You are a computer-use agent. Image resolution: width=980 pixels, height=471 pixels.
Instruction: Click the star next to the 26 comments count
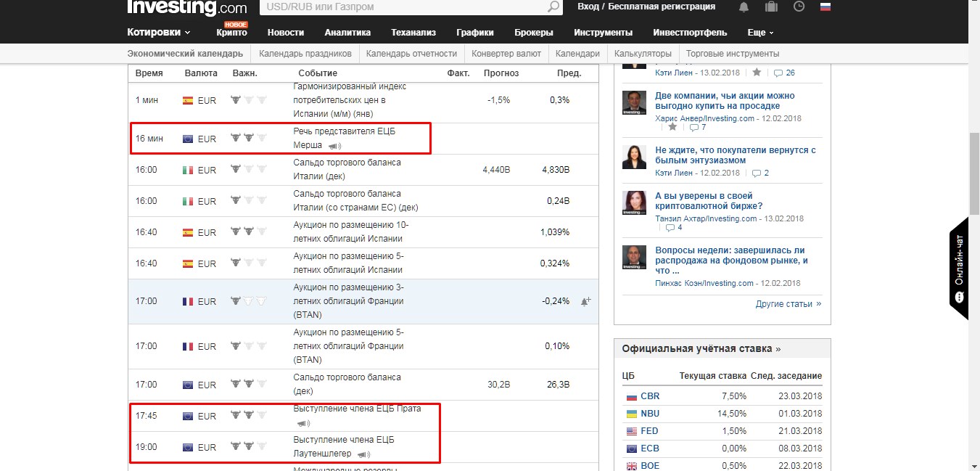pos(757,73)
